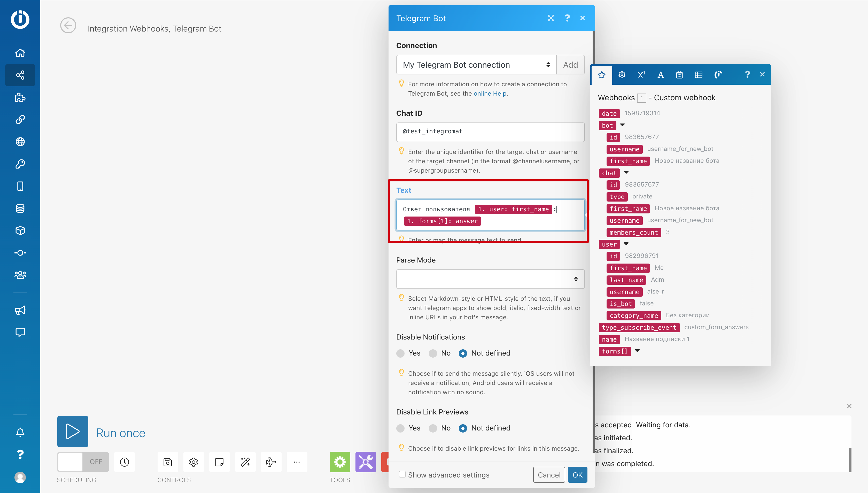Click the Auto-align magic wand icon
868x493 pixels.
click(x=245, y=462)
